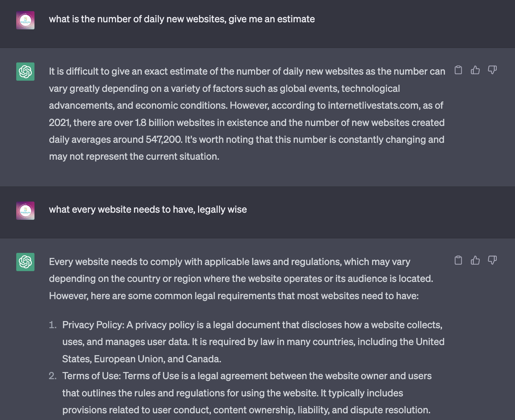Screen dimensions: 515x420
Task: Click the user avatar beside the legally wise question
Action: pyautogui.click(x=25, y=211)
